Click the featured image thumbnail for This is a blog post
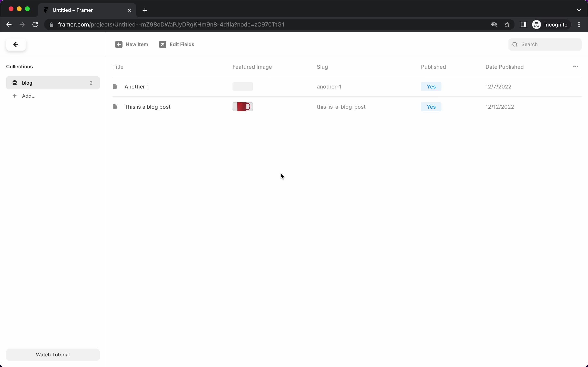The height and width of the screenshot is (367, 588). [243, 107]
